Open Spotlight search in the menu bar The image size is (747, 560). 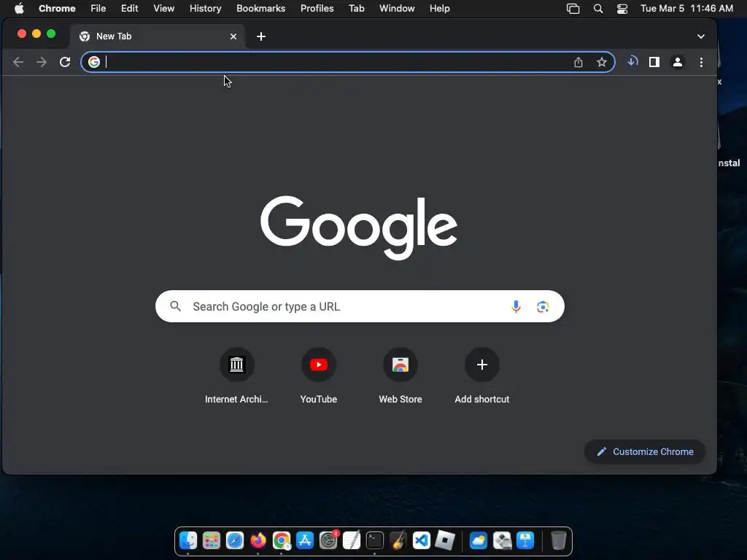pyautogui.click(x=598, y=8)
